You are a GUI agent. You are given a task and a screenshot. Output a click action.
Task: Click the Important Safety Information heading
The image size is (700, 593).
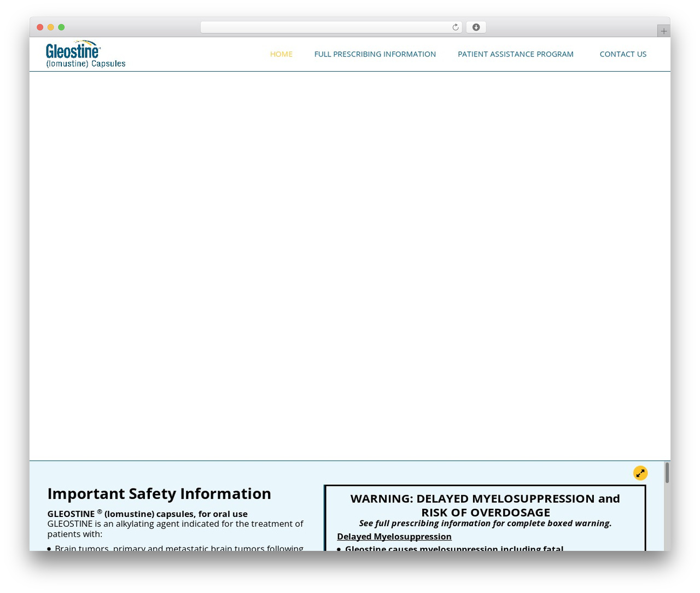159,493
